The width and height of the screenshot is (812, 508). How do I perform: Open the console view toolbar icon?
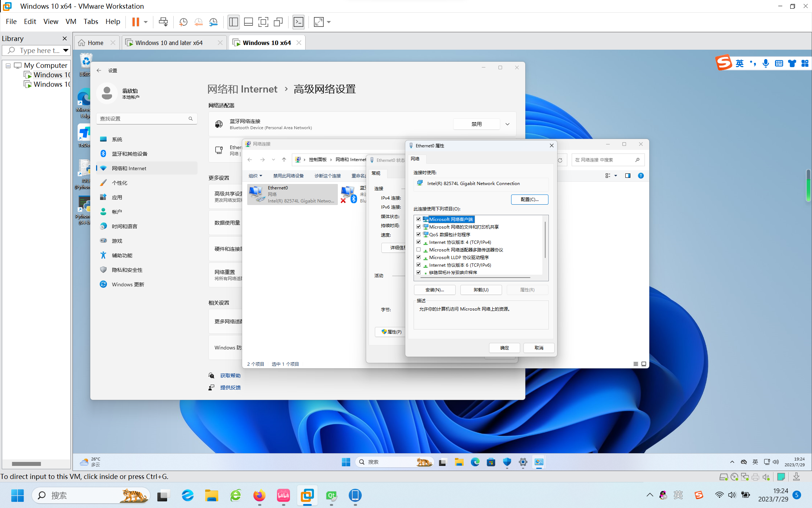click(x=298, y=22)
